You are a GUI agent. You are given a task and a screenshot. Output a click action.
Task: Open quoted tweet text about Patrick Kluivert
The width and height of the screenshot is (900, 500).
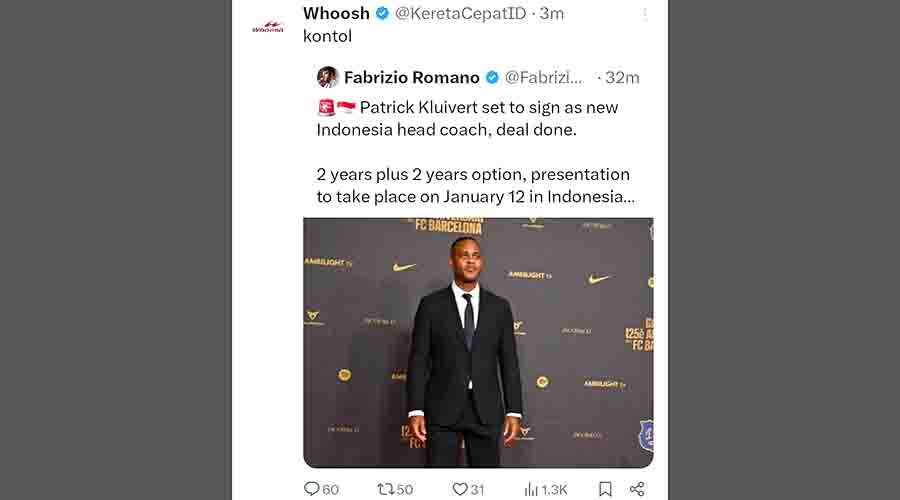pyautogui.click(x=475, y=152)
